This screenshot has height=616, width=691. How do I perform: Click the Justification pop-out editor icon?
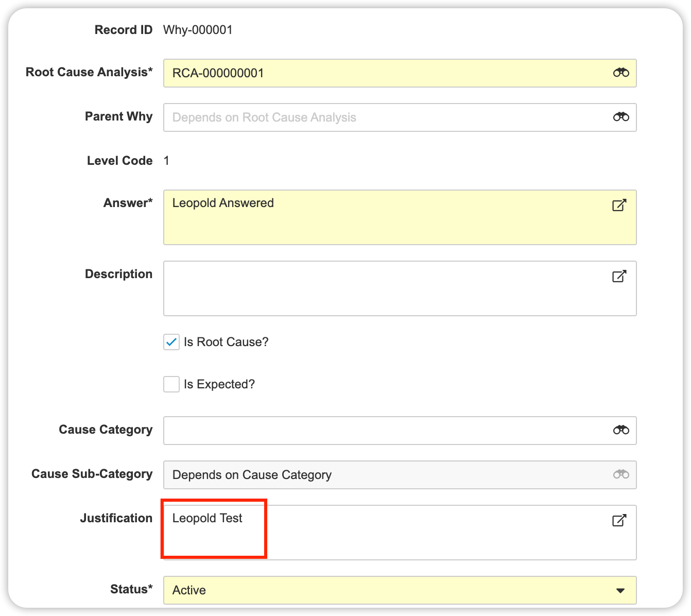tap(619, 520)
